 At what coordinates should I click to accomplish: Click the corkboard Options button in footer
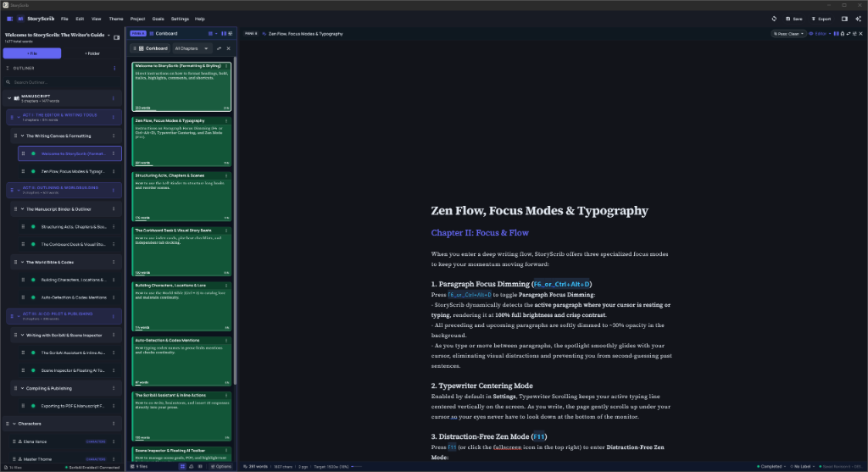(221, 466)
